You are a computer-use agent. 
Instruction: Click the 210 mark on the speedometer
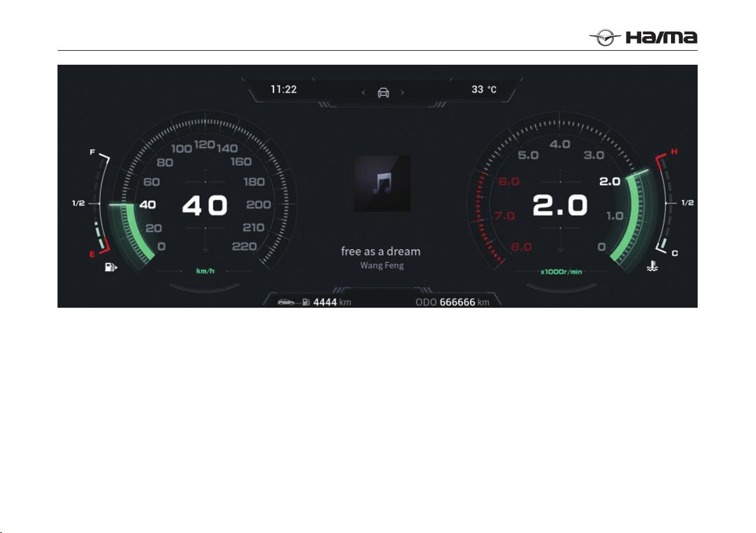coord(254,227)
